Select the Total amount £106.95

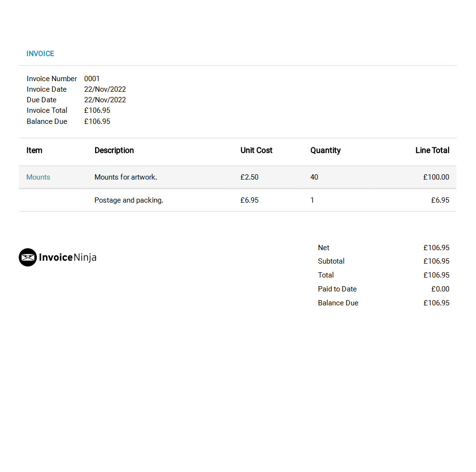tap(436, 275)
